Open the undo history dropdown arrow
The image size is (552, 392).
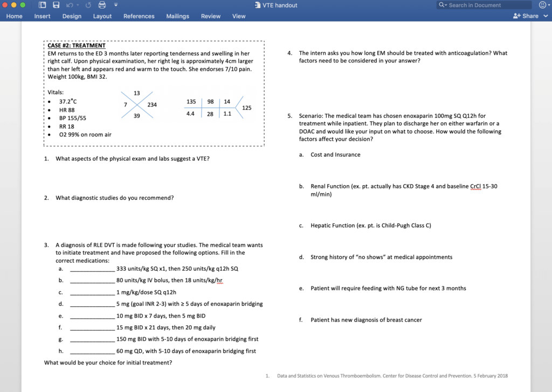(78, 5)
